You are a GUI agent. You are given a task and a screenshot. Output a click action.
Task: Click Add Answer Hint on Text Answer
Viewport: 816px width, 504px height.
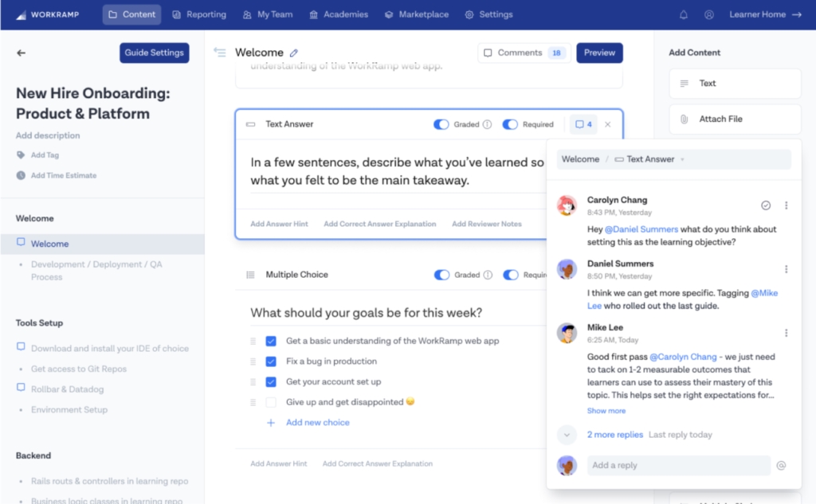[x=279, y=224]
